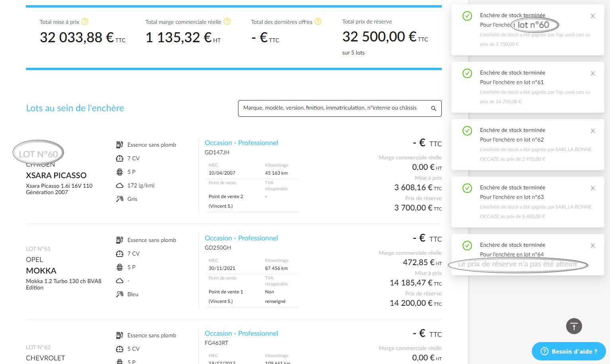Click the LOT N°62 label
Image resolution: width=610 pixels, height=364 pixels.
38,347
